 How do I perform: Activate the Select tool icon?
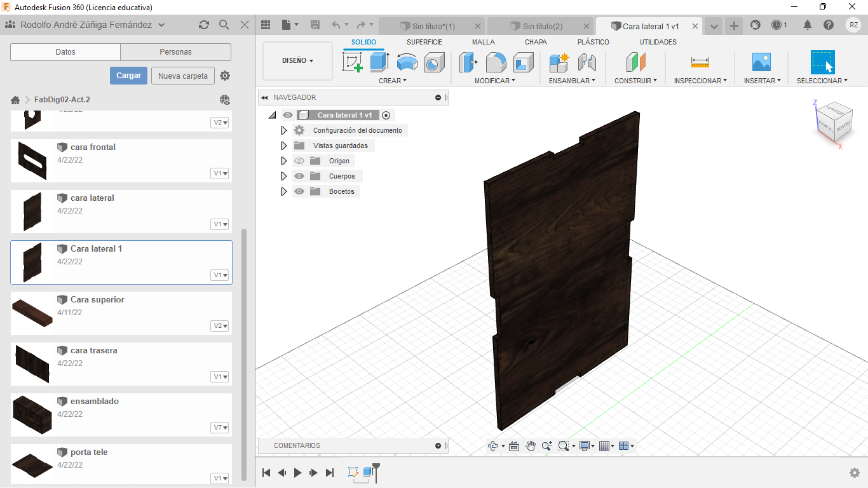click(x=822, y=62)
